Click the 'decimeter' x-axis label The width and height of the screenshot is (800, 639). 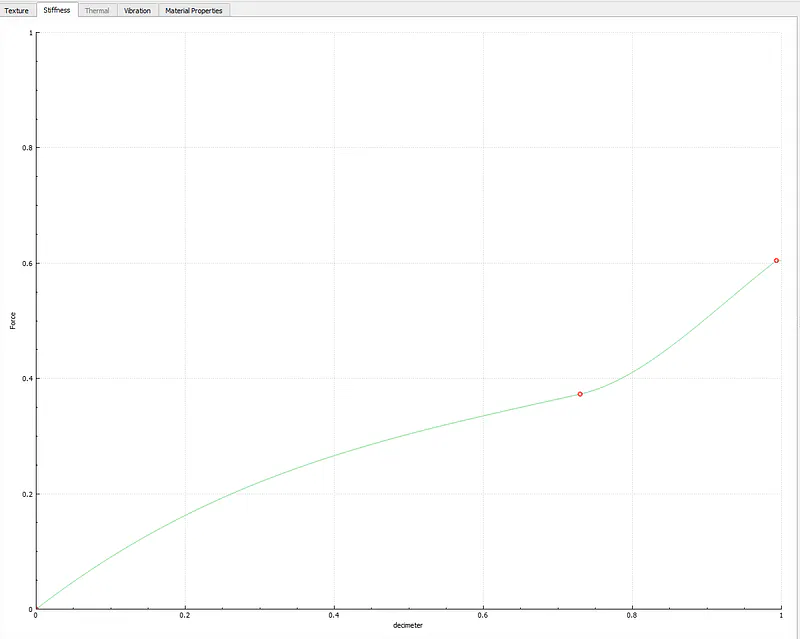(408, 625)
